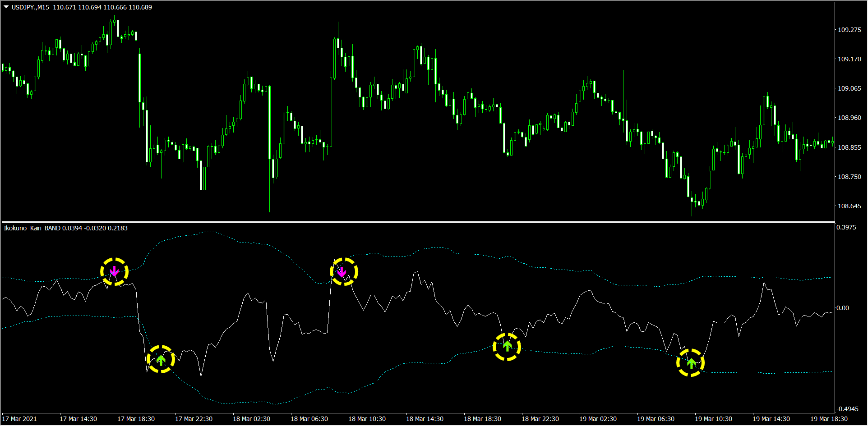
Task: Click the -0.4945 indicator scale value
Action: (x=847, y=409)
